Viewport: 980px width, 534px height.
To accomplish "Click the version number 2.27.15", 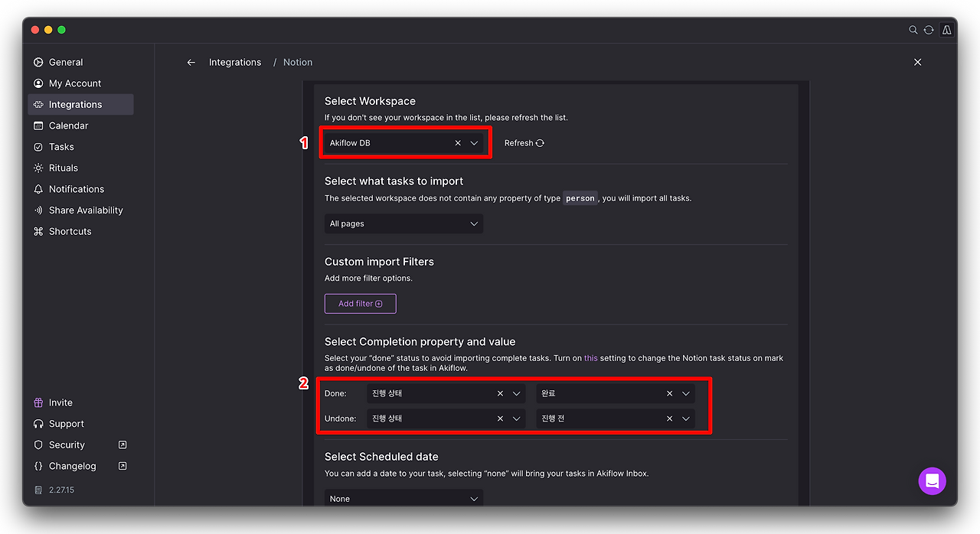I will pos(61,490).
